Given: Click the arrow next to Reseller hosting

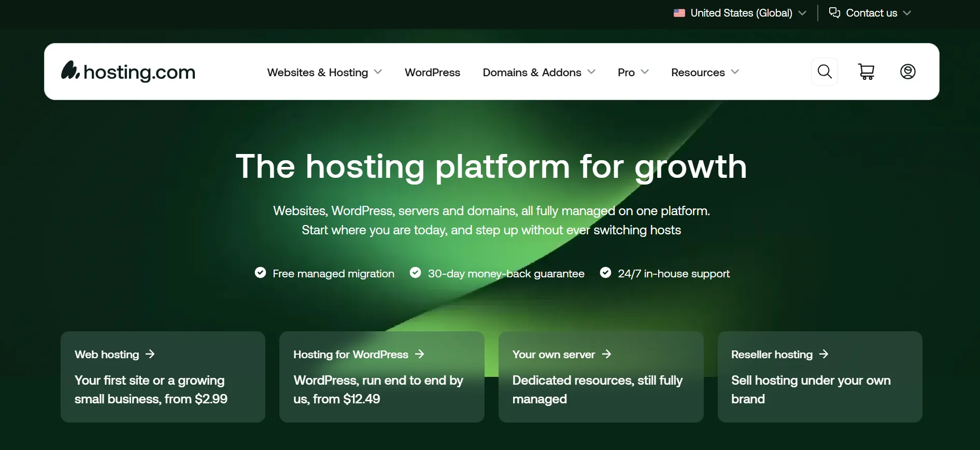Looking at the screenshot, I should [824, 354].
